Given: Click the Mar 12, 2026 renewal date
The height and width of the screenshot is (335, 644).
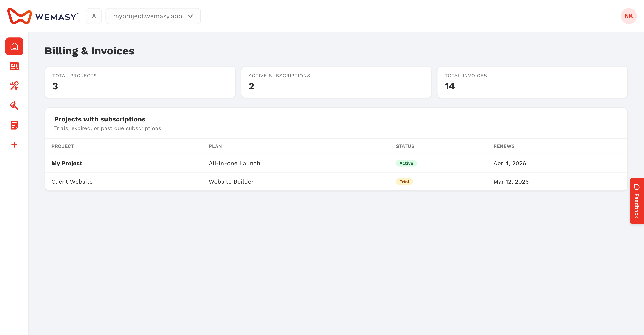Looking at the screenshot, I should (511, 182).
